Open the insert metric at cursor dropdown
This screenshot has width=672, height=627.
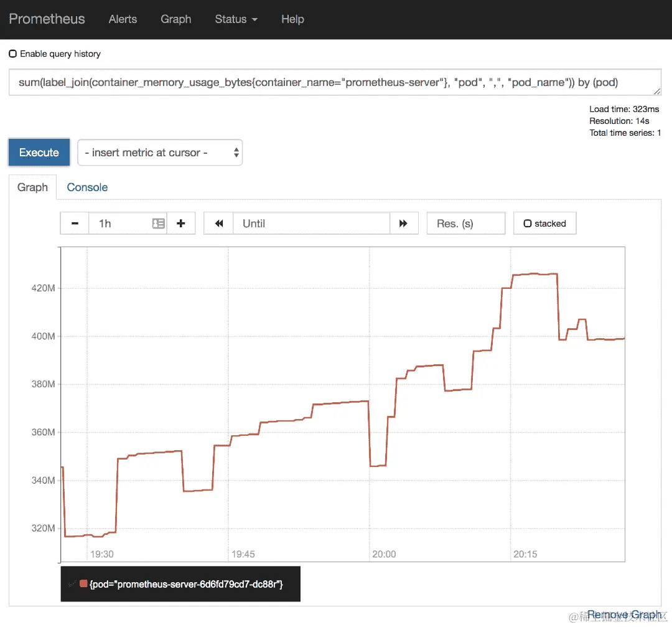(160, 153)
